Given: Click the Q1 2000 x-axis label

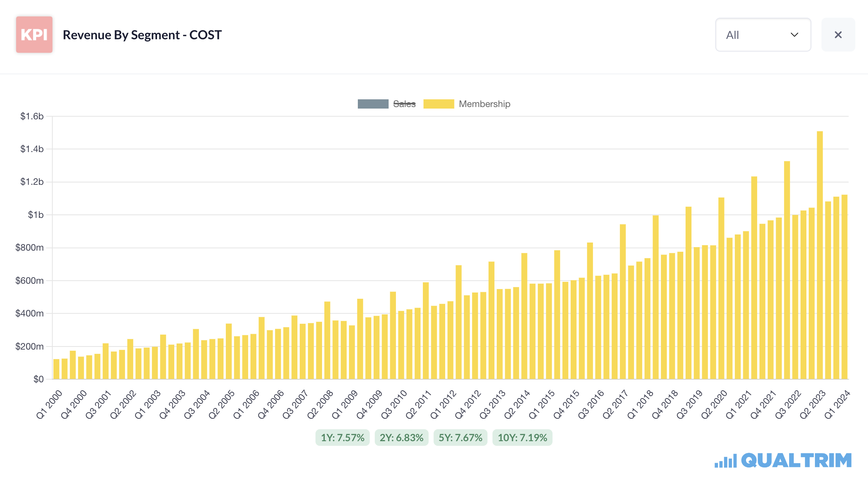Looking at the screenshot, I should pos(49,404).
